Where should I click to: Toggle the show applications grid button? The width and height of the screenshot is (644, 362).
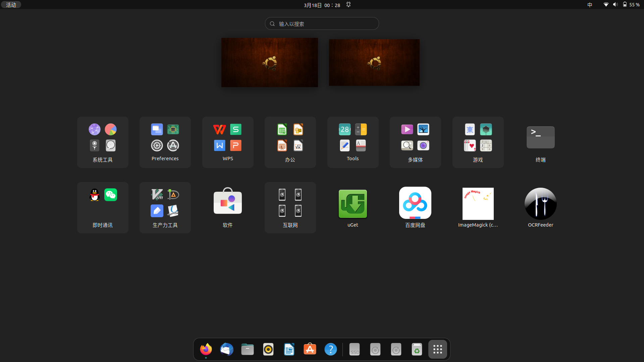[437, 349]
